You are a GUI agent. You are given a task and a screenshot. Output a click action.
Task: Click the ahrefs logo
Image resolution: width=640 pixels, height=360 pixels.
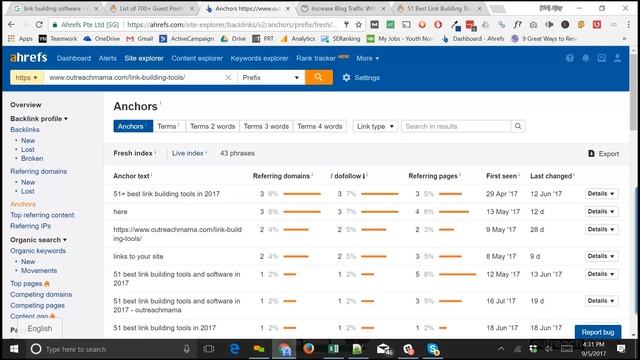(29, 58)
